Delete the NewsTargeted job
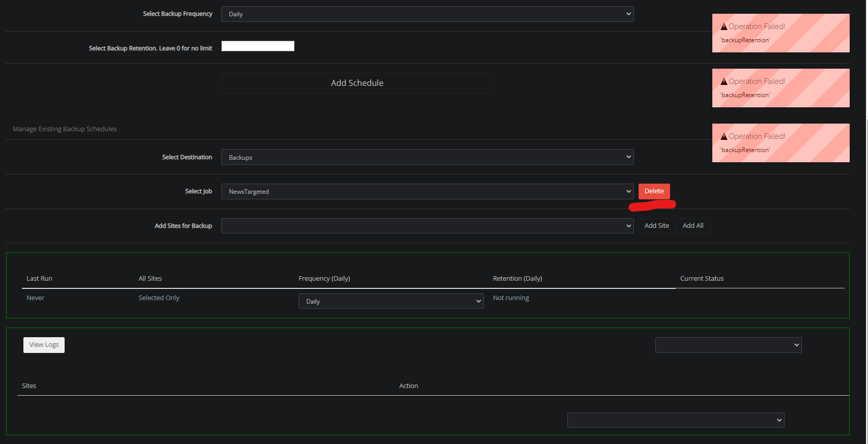 654,191
